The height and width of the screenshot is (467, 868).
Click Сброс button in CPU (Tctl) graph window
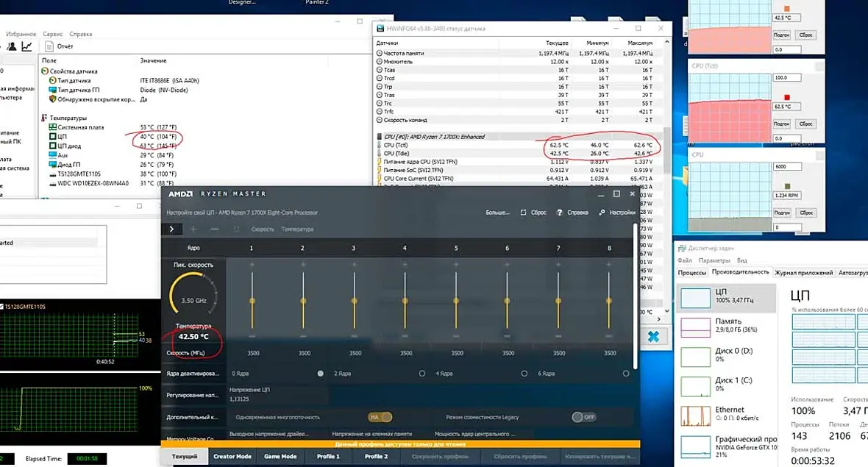805,124
